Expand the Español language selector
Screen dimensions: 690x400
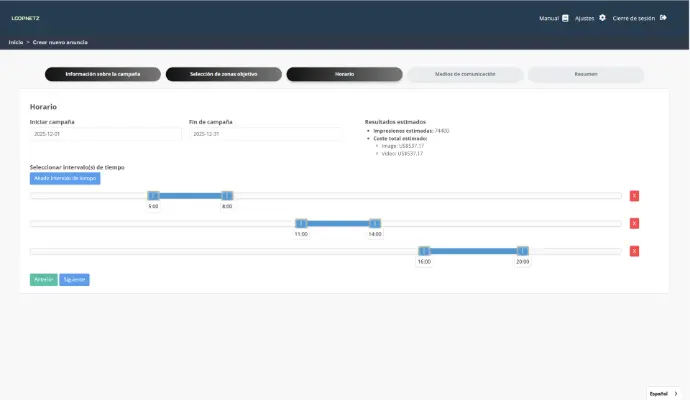pyautogui.click(x=663, y=393)
